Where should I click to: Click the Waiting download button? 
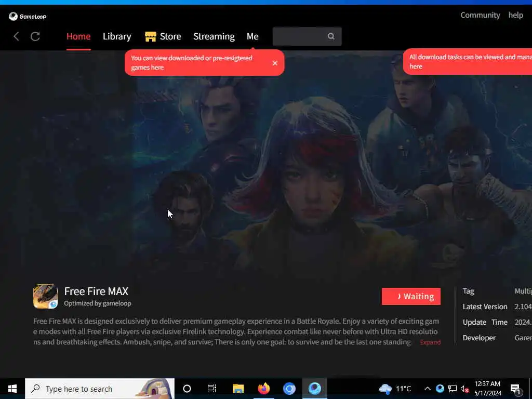(411, 296)
